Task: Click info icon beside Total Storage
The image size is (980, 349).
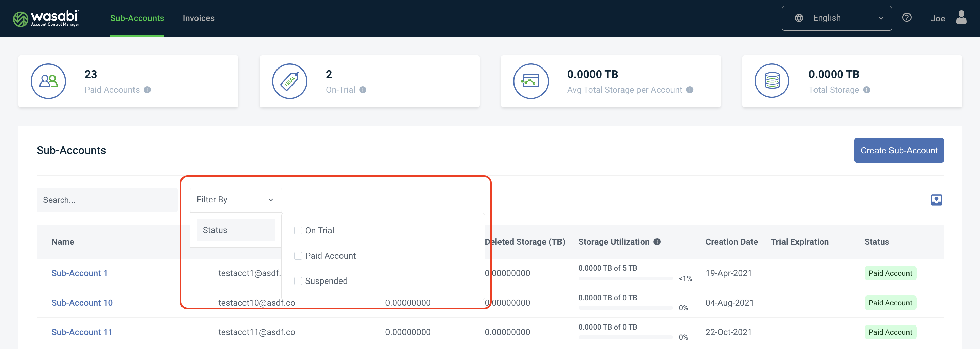Action: (867, 90)
